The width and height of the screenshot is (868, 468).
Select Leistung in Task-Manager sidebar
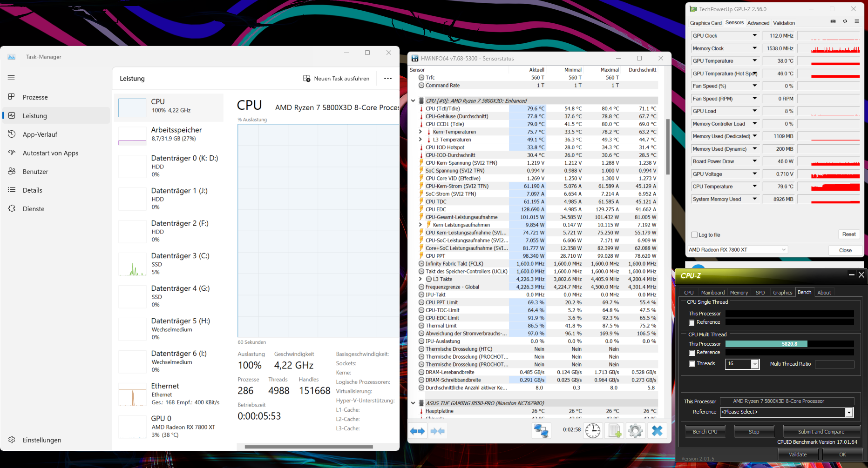point(56,116)
